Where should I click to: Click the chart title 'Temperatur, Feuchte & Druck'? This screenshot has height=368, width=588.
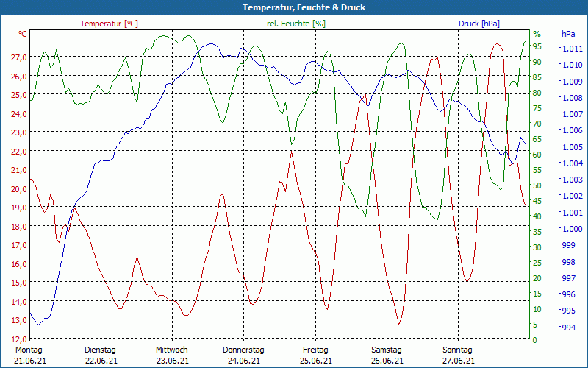click(304, 7)
